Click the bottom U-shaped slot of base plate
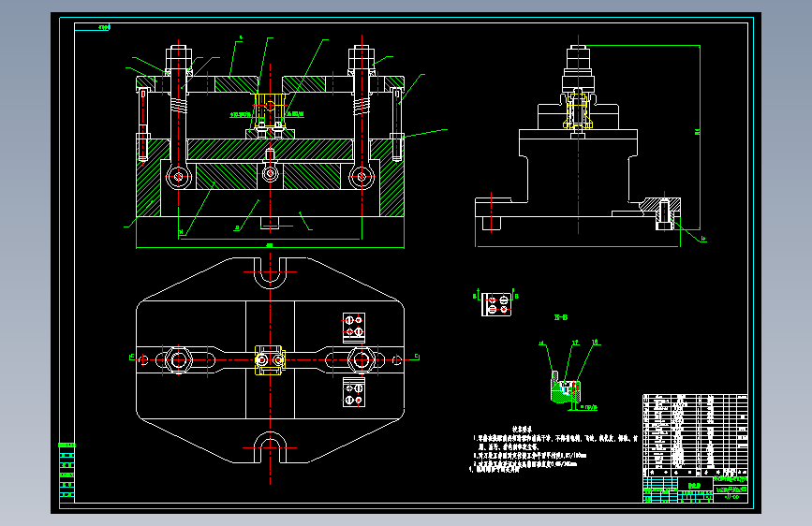 click(270, 447)
